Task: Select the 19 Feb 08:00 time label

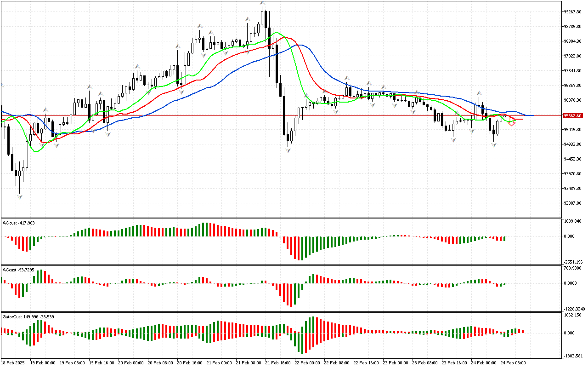Action: [72, 363]
